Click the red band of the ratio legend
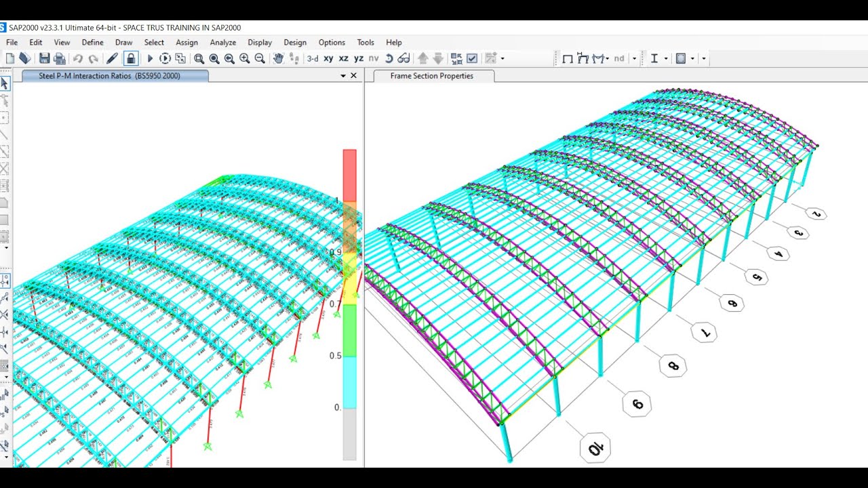The image size is (868, 488). pyautogui.click(x=349, y=175)
